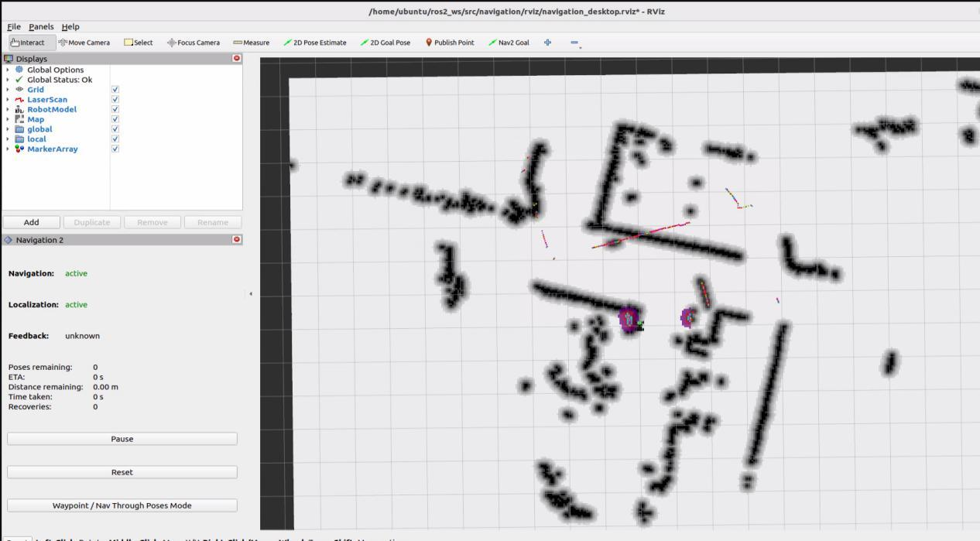Image resolution: width=980 pixels, height=541 pixels.
Task: Expand the global display group
Action: click(8, 129)
